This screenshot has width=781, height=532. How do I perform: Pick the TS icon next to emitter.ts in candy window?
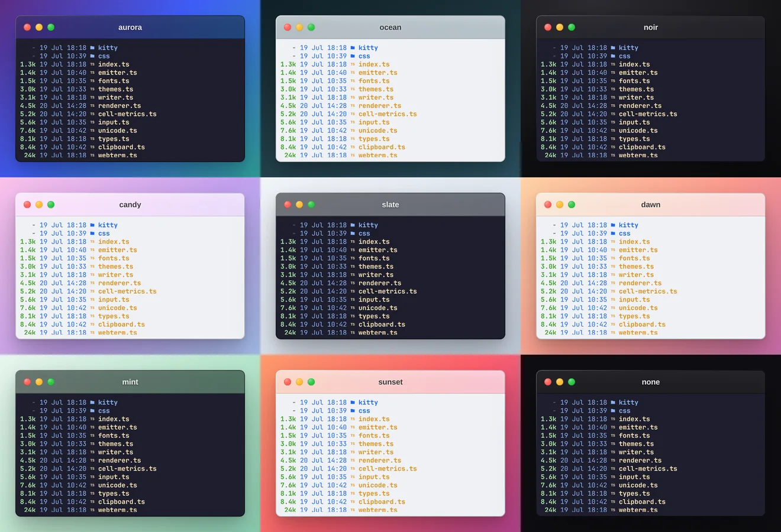pyautogui.click(x=92, y=250)
